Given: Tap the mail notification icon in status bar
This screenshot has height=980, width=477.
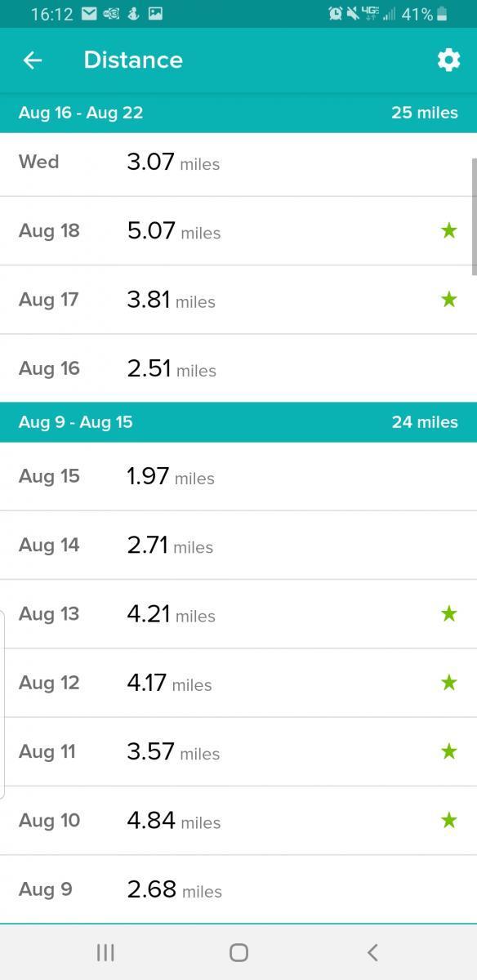Looking at the screenshot, I should (x=90, y=14).
